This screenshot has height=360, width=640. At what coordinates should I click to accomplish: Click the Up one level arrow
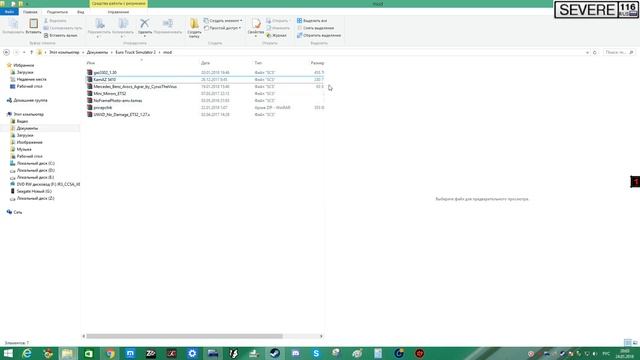[x=31, y=52]
